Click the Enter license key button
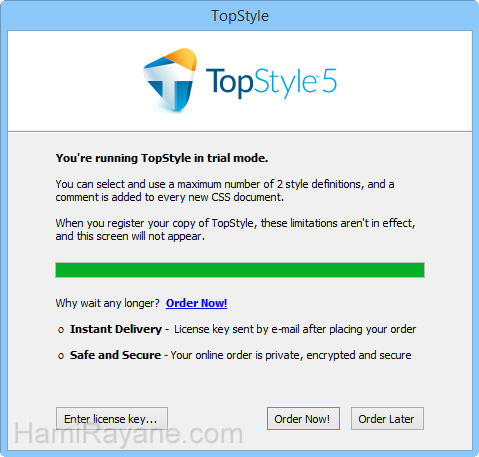The image size is (479, 457). coord(112,419)
